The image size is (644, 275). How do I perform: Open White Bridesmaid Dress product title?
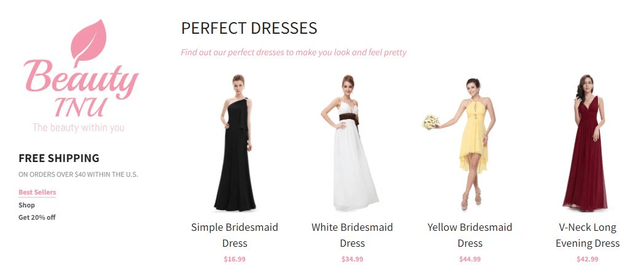[x=352, y=235]
